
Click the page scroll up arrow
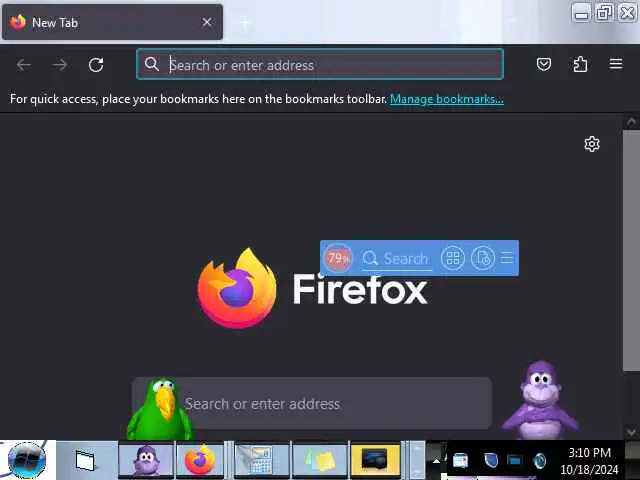[x=631, y=122]
